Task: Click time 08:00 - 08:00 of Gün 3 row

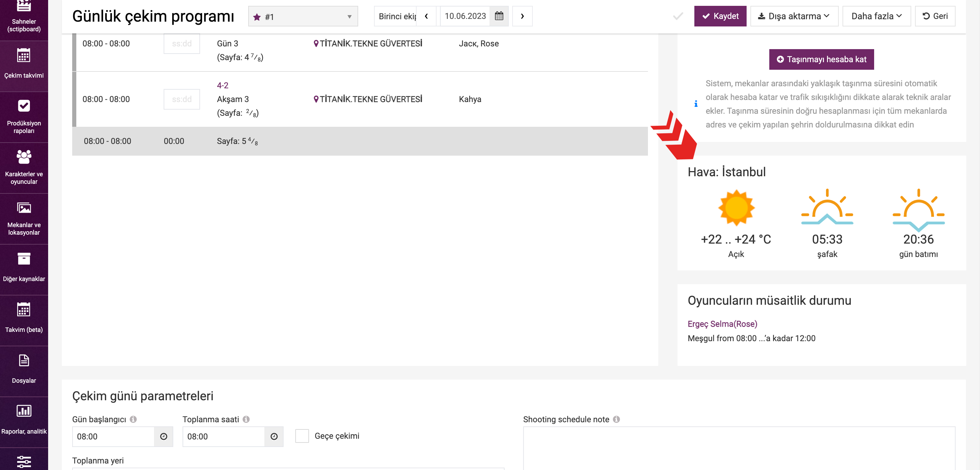Action: point(106,43)
